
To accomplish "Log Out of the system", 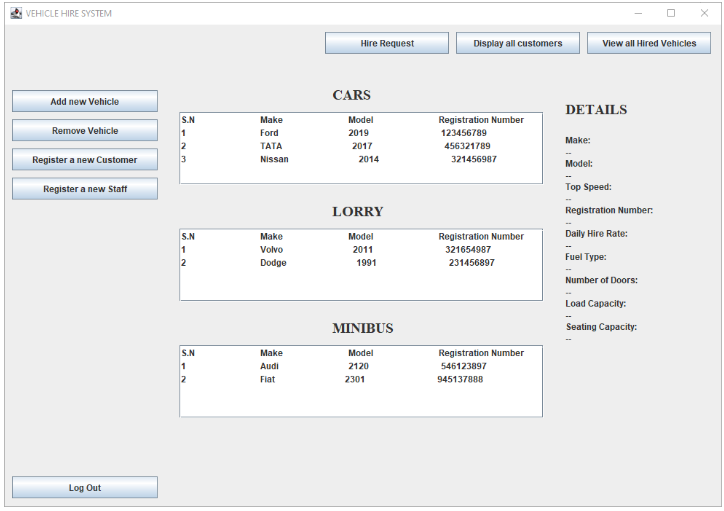I will click(84, 487).
